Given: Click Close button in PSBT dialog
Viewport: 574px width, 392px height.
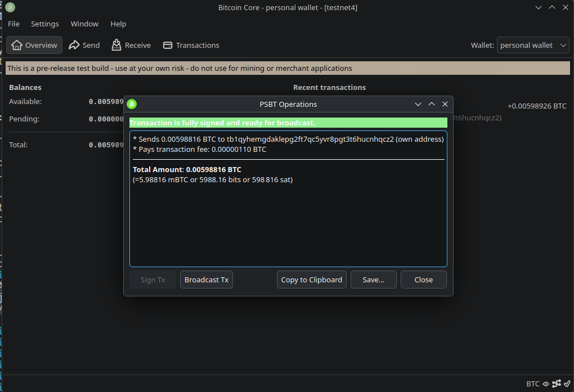Looking at the screenshot, I should coord(424,280).
